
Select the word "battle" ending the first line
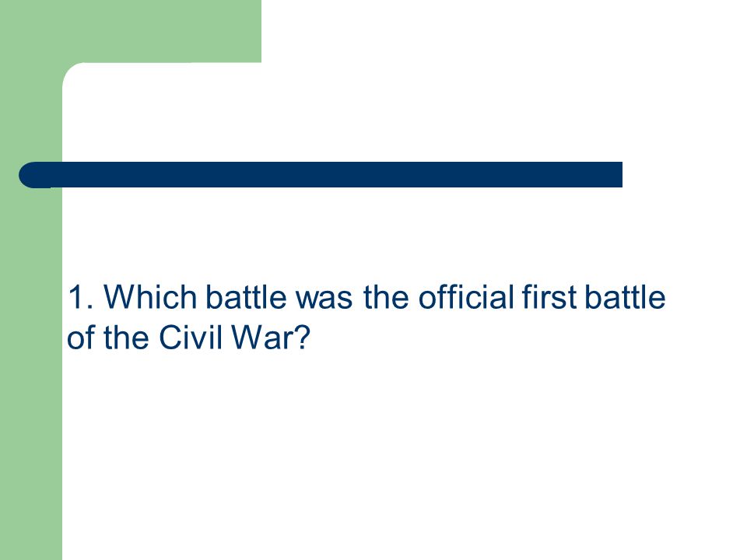coord(625,297)
